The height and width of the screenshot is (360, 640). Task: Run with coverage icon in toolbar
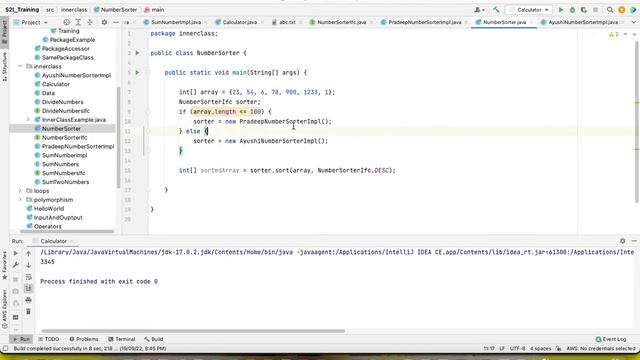[x=584, y=10]
